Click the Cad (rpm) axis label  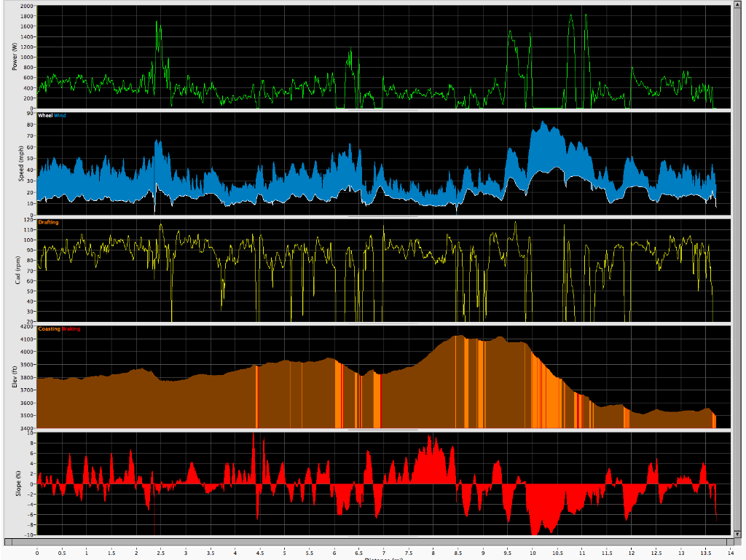pos(15,269)
